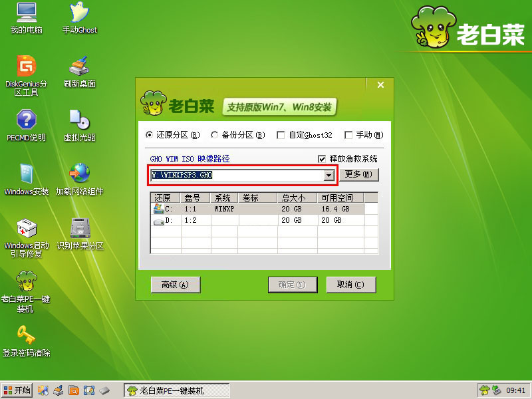
Task: Click the first quick launch icon in taskbar
Action: 43,390
